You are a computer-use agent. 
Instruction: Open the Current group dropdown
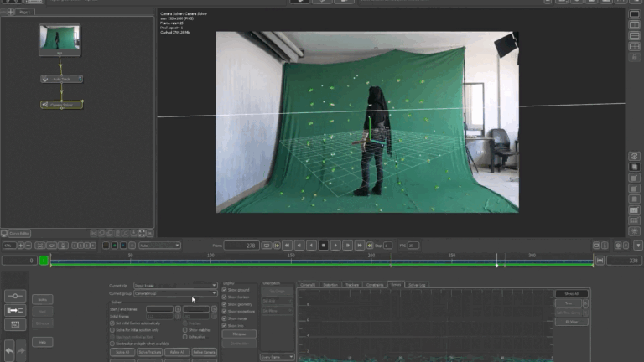[175, 293]
